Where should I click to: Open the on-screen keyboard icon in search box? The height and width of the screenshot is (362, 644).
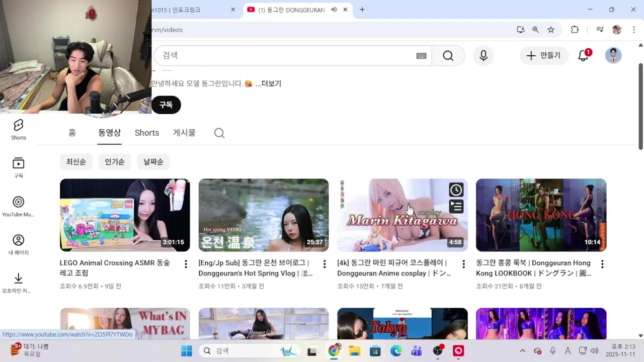(422, 56)
